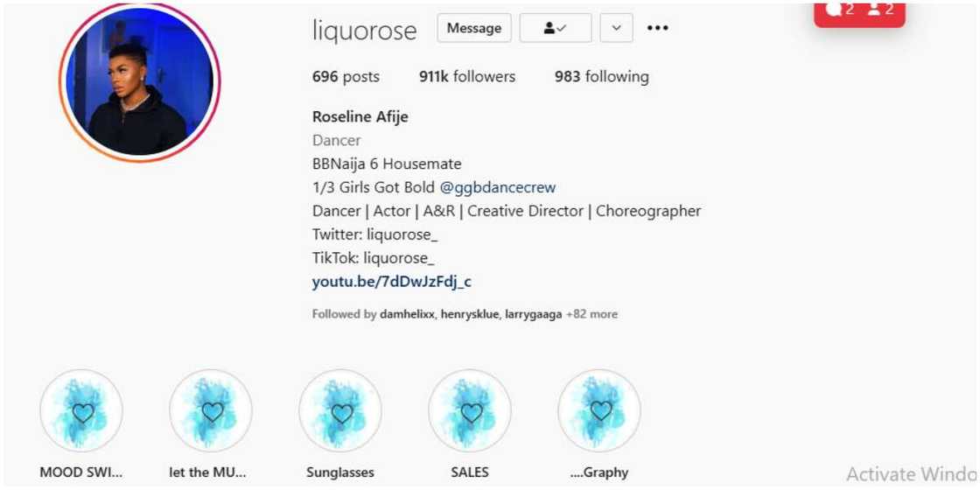Click the Message button
The height and width of the screenshot is (490, 980).
click(473, 28)
